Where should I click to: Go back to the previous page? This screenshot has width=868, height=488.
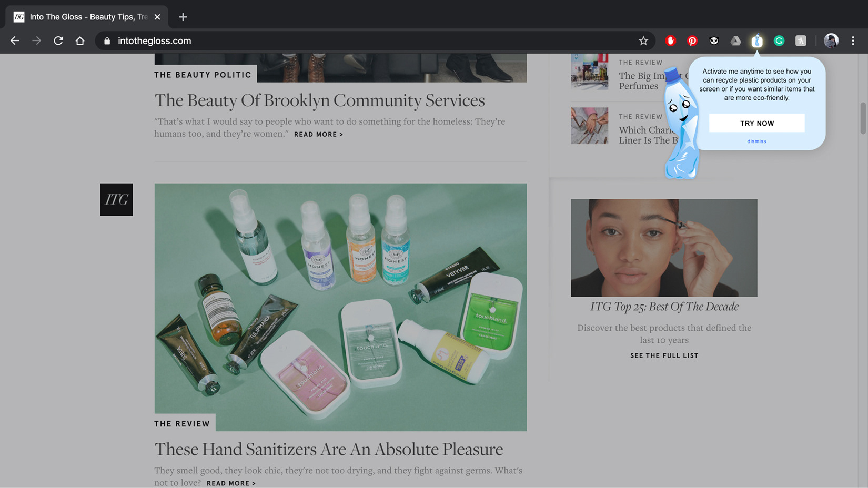15,40
